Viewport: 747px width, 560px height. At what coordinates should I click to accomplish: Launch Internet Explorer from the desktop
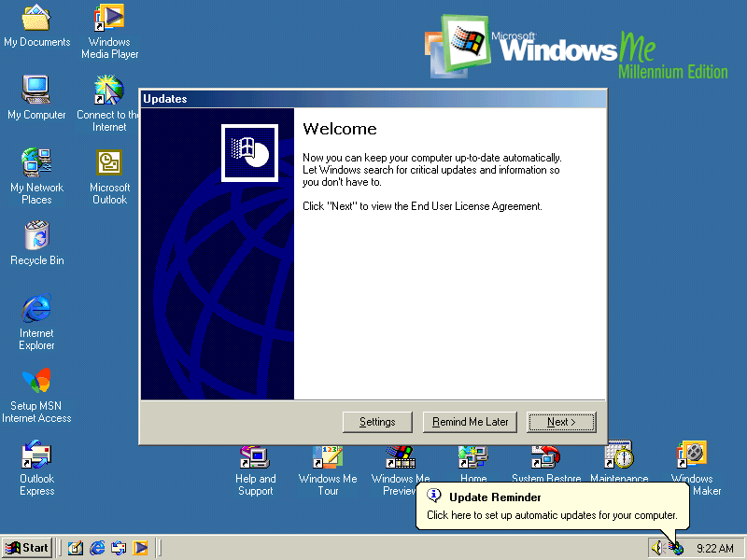pos(36,308)
